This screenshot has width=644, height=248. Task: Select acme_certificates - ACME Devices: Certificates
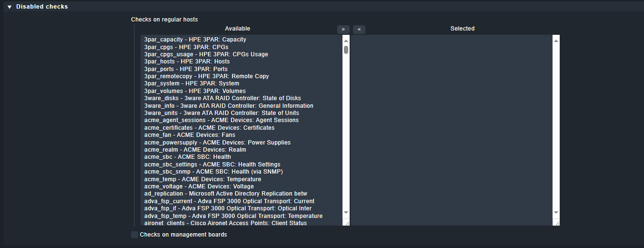tap(209, 128)
